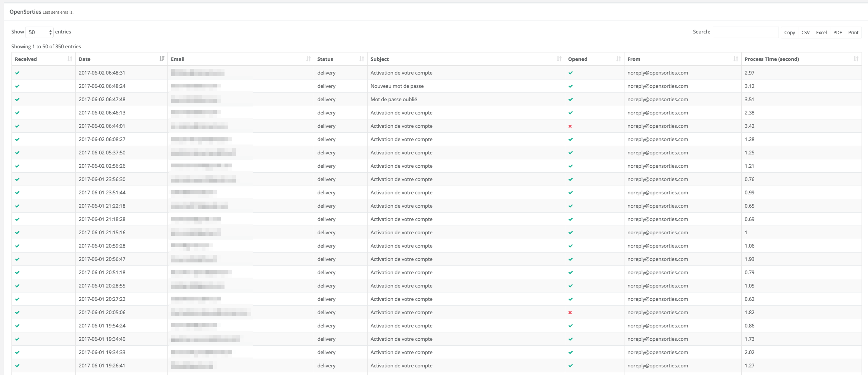Screen dimensions: 868x375
Task: Click the Search input field
Action: coord(745,32)
